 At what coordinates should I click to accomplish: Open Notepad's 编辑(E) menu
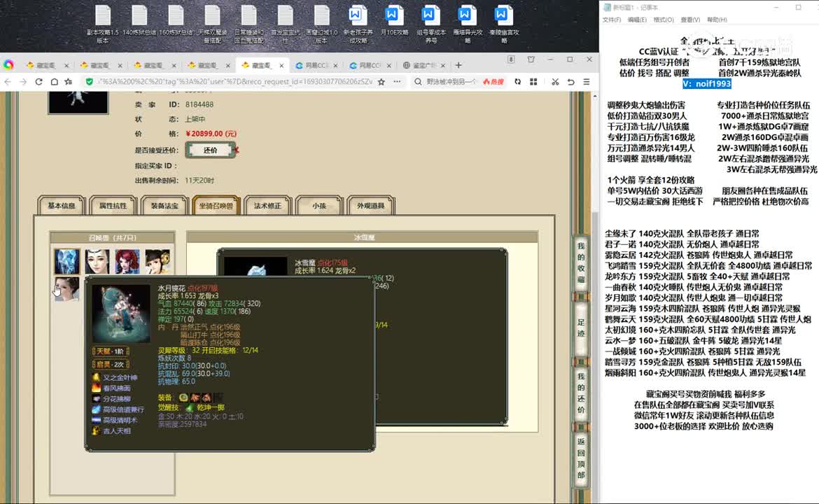tap(637, 20)
